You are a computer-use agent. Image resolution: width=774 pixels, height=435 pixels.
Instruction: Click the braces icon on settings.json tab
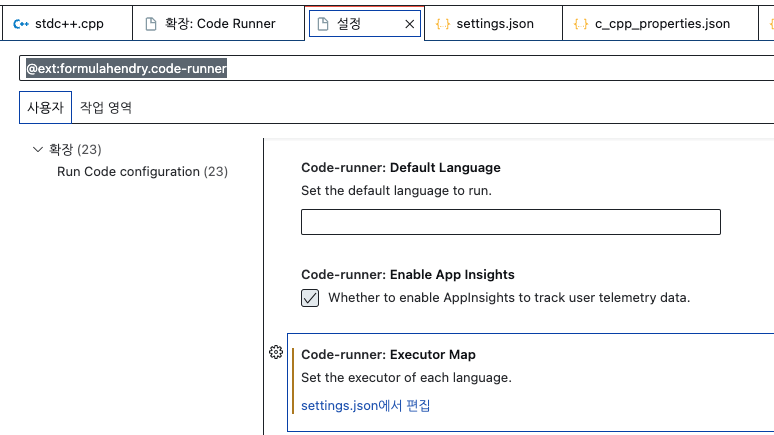[443, 24]
